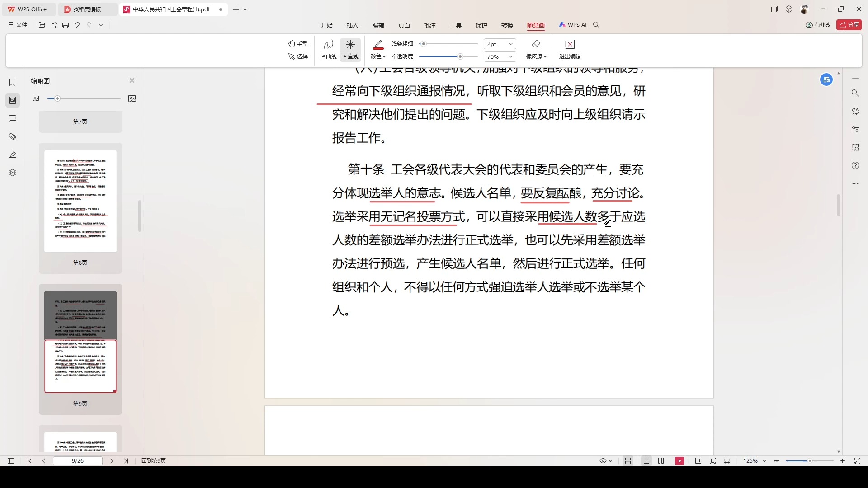This screenshot has width=868, height=488.
Task: Switch to single page view
Action: [646, 461]
